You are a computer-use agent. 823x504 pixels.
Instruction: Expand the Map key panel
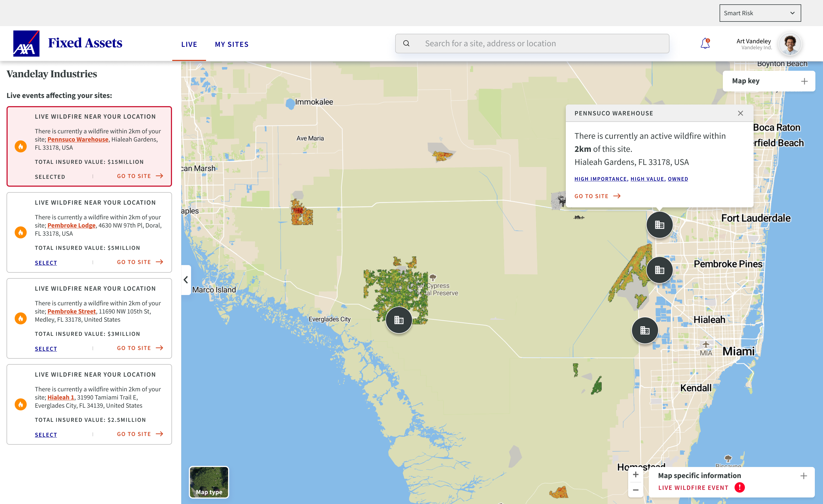804,81
